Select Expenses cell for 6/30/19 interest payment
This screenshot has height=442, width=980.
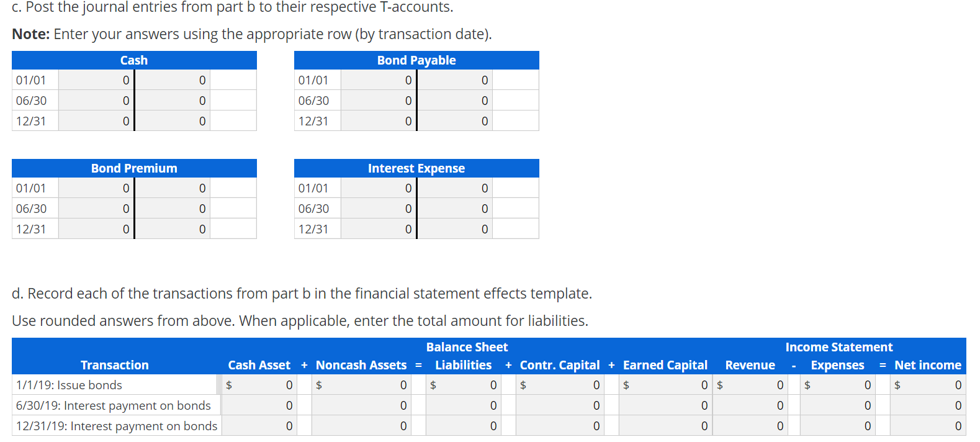(x=838, y=405)
